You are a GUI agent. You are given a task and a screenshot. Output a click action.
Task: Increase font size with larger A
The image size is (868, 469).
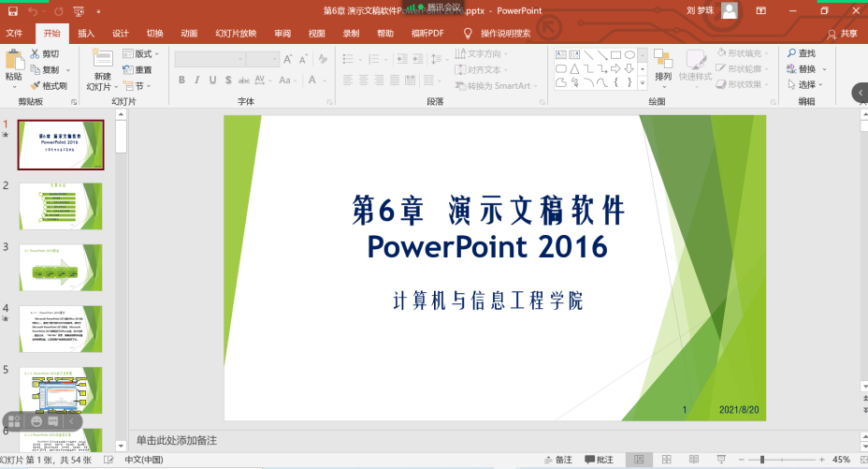coord(288,59)
